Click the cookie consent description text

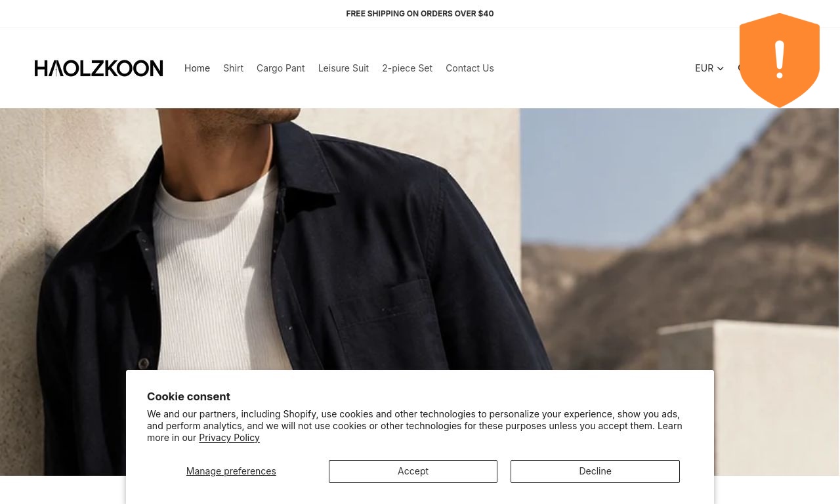pos(414,426)
